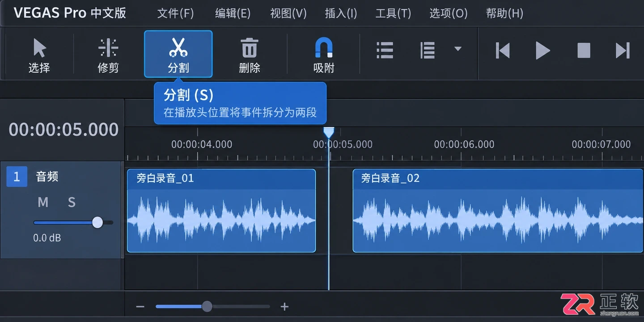This screenshot has width=644, height=322.
Task: Open the 工具(T) menu
Action: click(x=393, y=13)
